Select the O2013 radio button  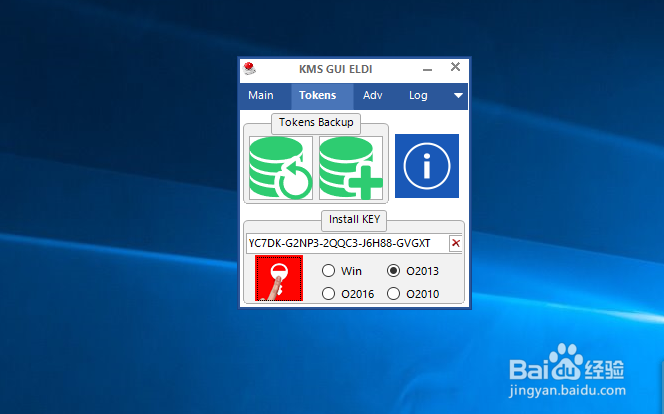[x=393, y=270]
